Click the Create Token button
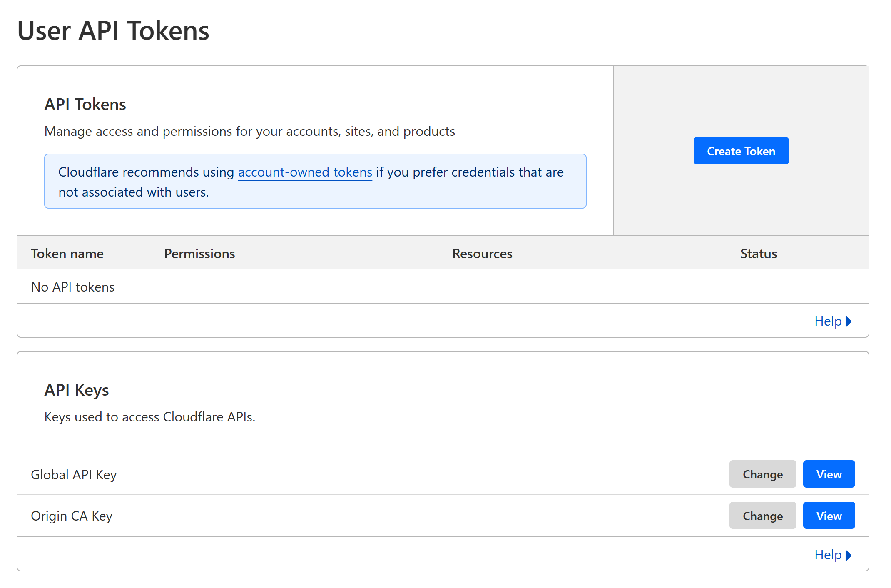Screen dimensions: 891x588 click(x=741, y=151)
